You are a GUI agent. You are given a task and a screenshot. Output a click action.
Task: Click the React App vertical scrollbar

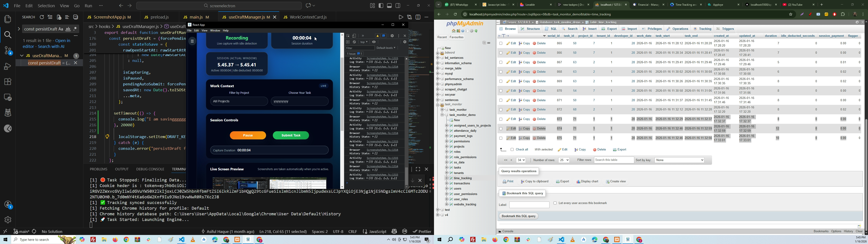[x=342, y=94]
